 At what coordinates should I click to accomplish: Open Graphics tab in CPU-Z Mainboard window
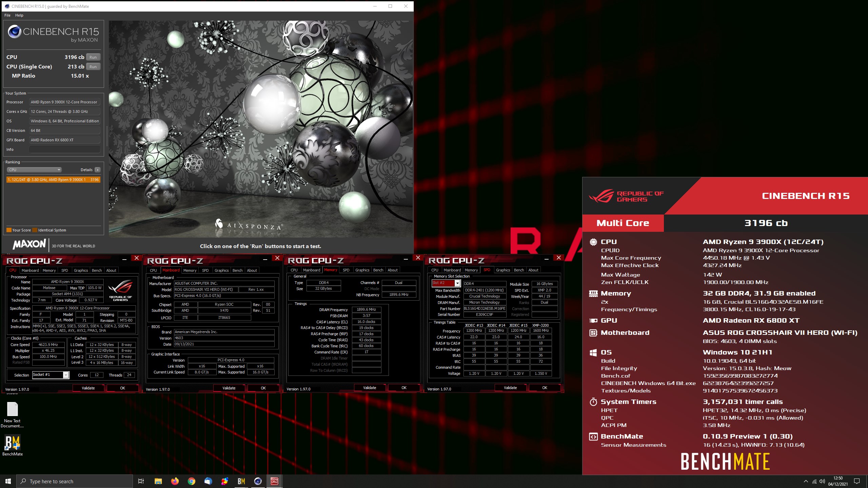tap(221, 270)
